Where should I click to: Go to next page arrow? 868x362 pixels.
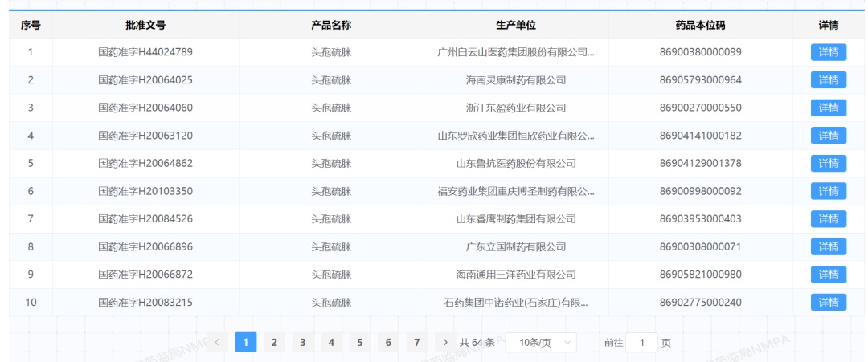point(445,343)
